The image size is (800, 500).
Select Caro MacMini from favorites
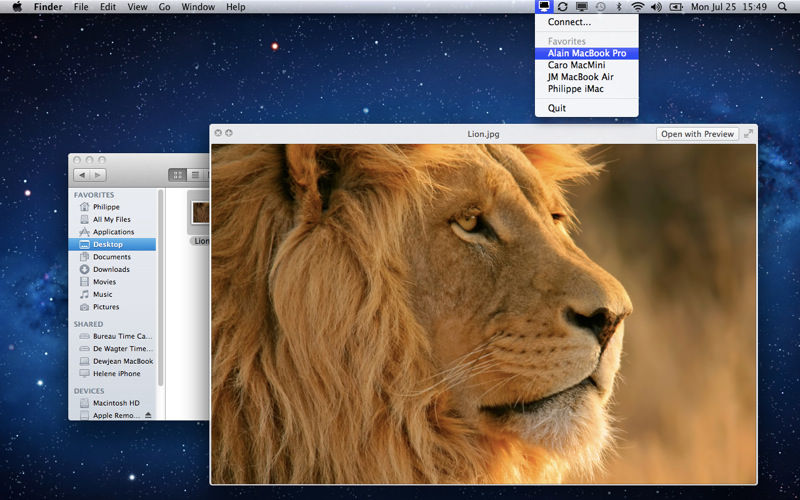coord(587,65)
